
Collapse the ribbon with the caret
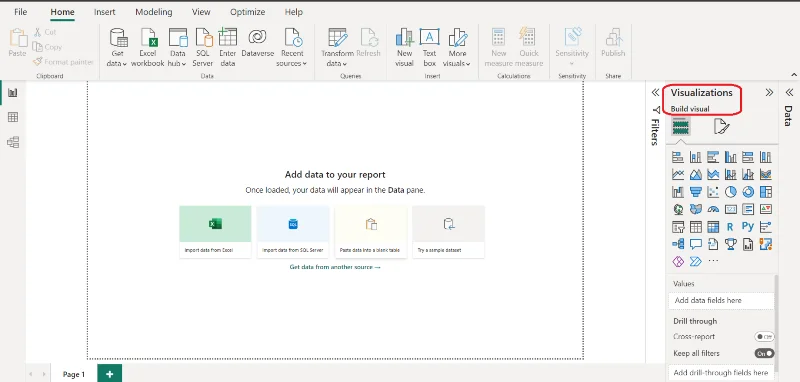(x=794, y=75)
